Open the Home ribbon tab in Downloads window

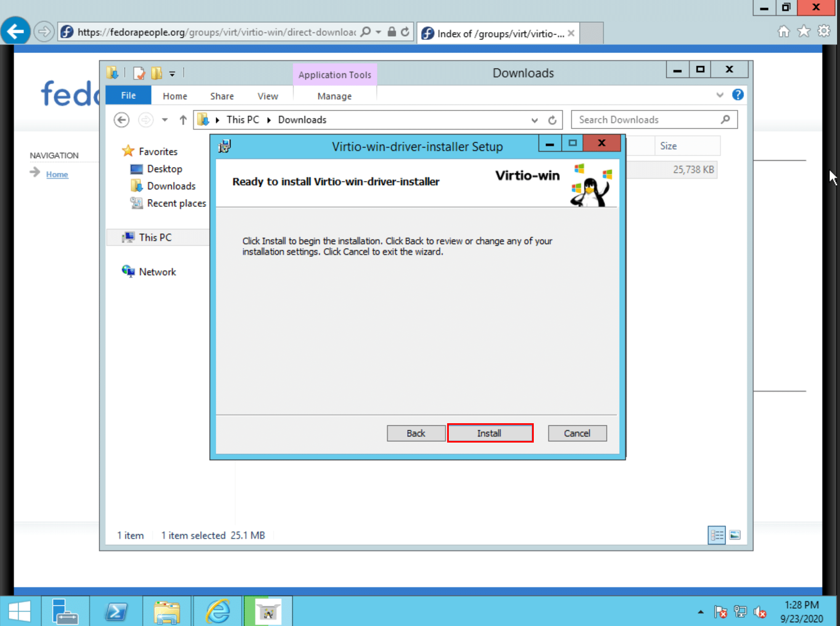175,96
